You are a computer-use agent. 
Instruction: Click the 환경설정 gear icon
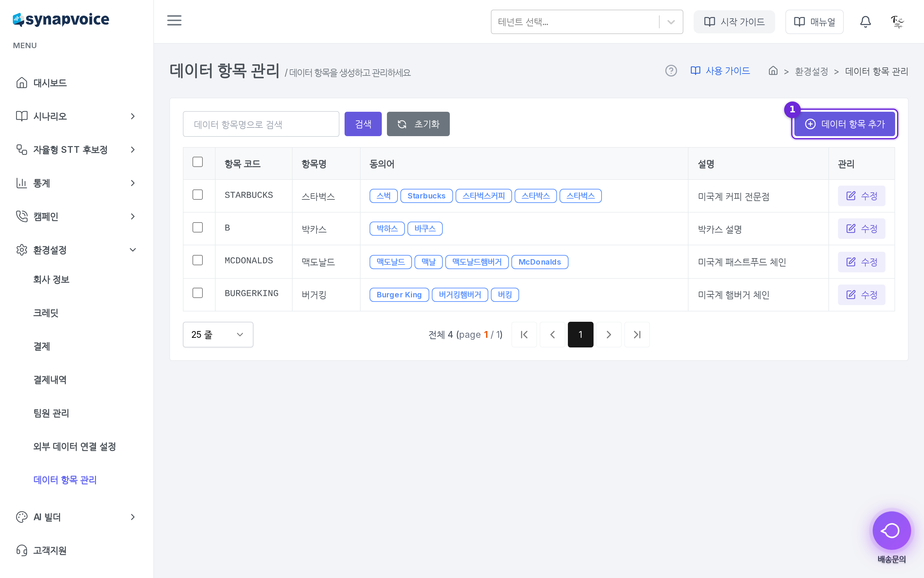pos(22,250)
